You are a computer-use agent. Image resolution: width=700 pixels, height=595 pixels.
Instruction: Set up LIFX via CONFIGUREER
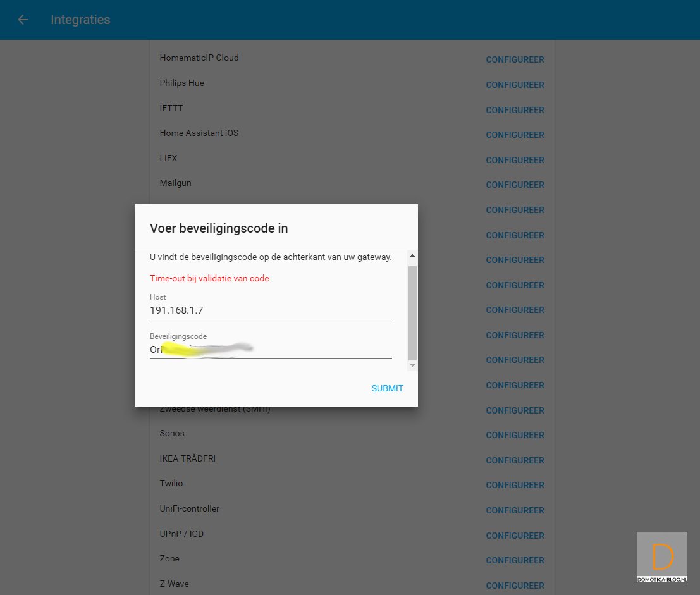(x=515, y=160)
